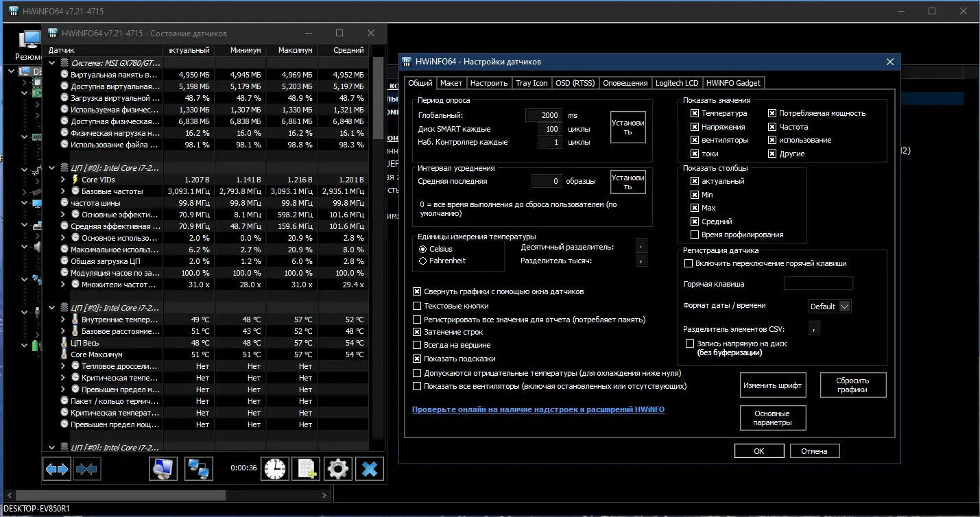The width and height of the screenshot is (980, 517).
Task: Reset min/max values with the clock icon
Action: point(275,469)
